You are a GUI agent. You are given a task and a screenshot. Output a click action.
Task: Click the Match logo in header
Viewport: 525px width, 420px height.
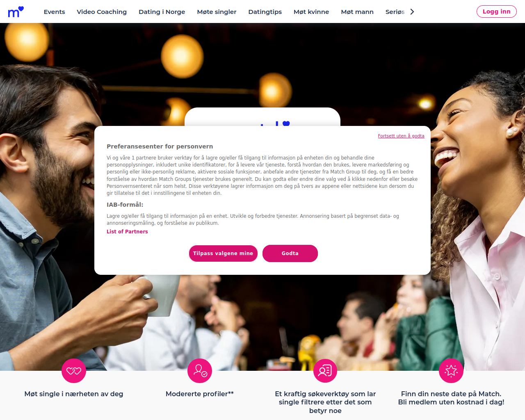click(16, 12)
